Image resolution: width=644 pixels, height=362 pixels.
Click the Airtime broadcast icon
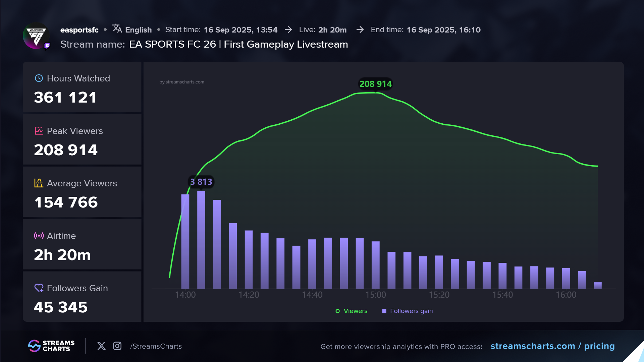pyautogui.click(x=39, y=236)
